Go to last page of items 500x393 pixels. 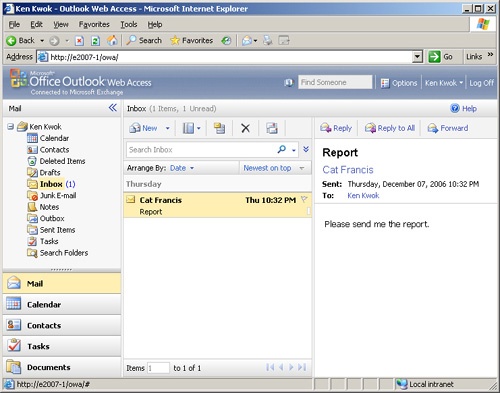tap(302, 367)
